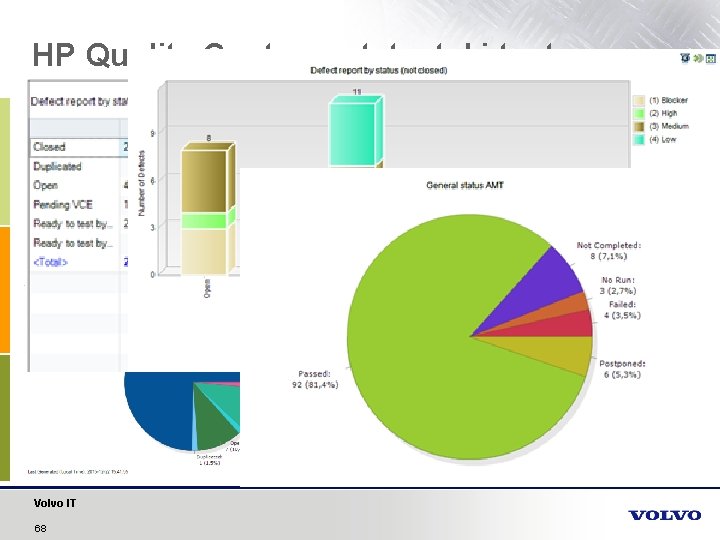Click the Blocker legend color swatch
720x540 pixels.
coord(639,101)
